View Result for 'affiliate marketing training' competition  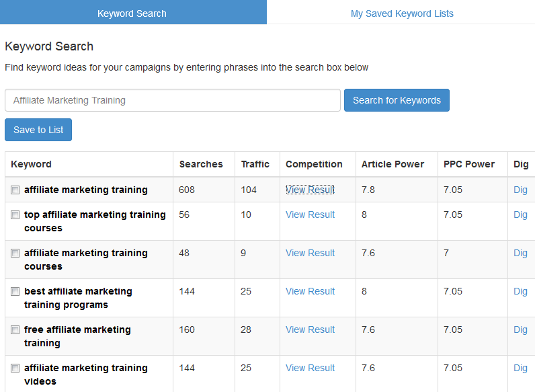(310, 190)
